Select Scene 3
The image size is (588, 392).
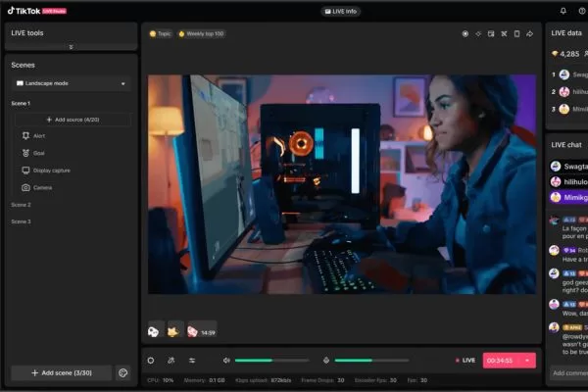[21, 221]
